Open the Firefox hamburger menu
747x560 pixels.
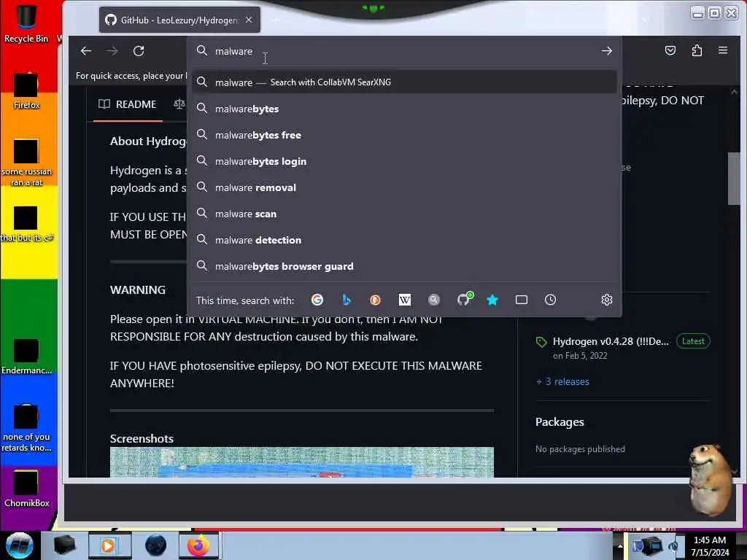click(x=723, y=50)
